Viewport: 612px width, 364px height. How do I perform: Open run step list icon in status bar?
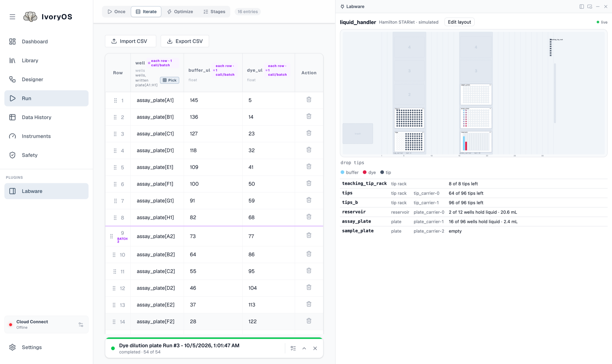click(x=293, y=348)
